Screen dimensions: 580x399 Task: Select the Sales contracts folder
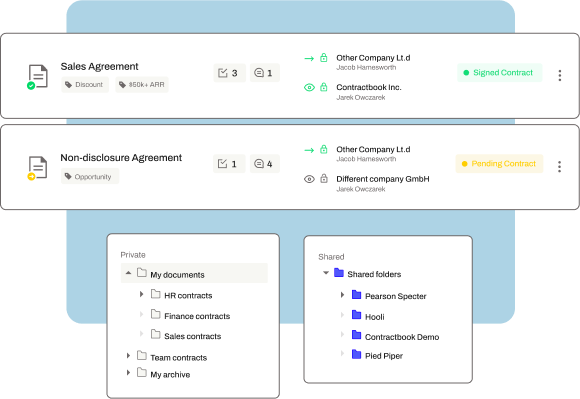(x=192, y=336)
